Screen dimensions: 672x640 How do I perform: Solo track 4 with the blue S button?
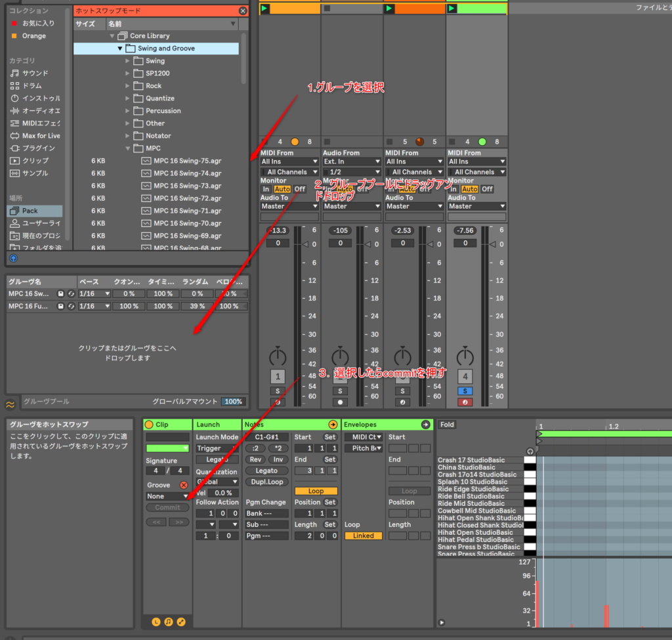465,391
